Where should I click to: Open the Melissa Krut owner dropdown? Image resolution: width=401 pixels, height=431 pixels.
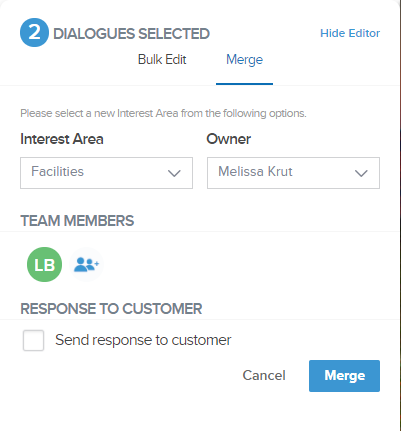pos(293,173)
